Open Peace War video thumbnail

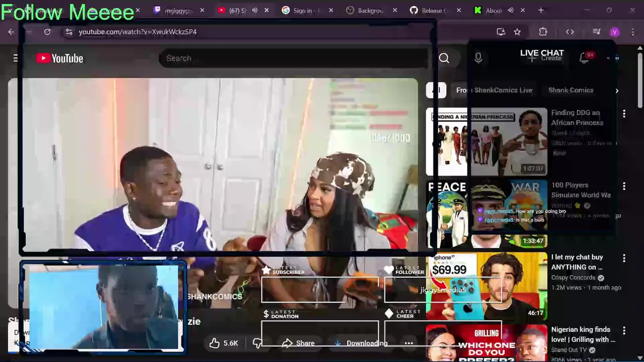[x=487, y=214]
